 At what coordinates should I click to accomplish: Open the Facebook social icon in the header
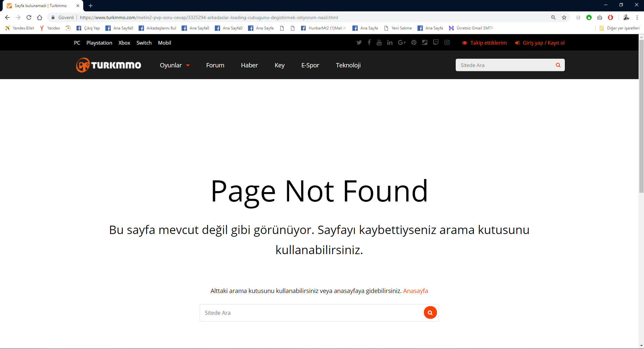click(369, 42)
